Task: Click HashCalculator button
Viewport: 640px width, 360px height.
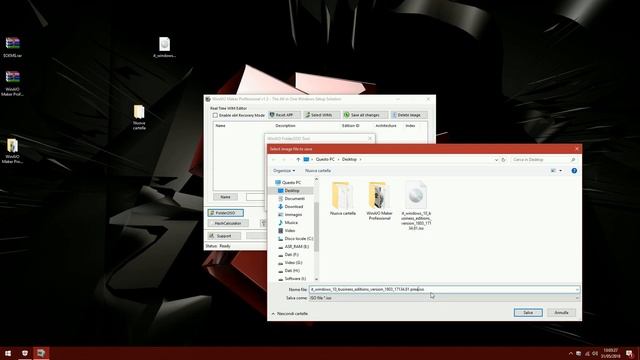Action: point(228,223)
